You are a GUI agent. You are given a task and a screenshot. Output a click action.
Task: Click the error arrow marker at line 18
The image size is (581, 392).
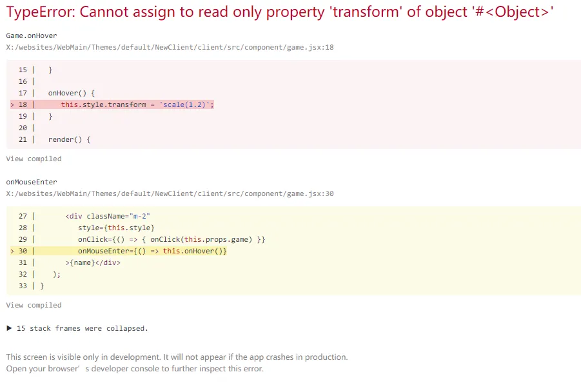point(12,104)
